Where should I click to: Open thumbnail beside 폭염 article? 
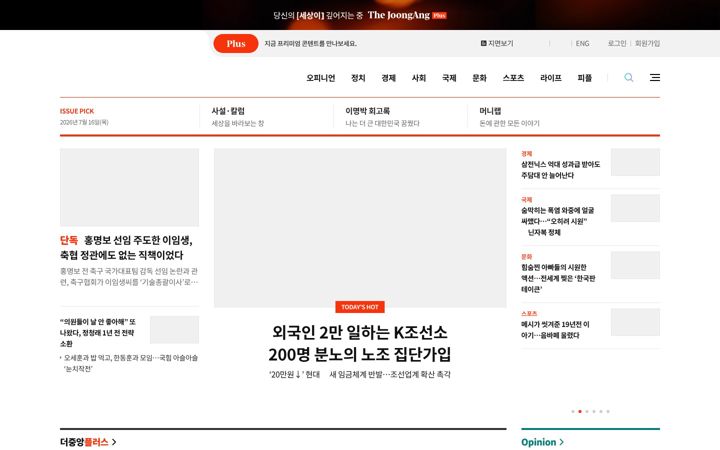click(635, 208)
